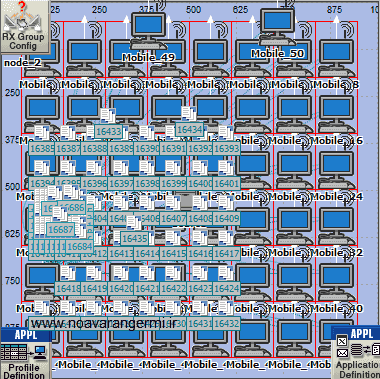Select packet label 16387
Viewport: 380px width, 379px height.
[x=68, y=148]
